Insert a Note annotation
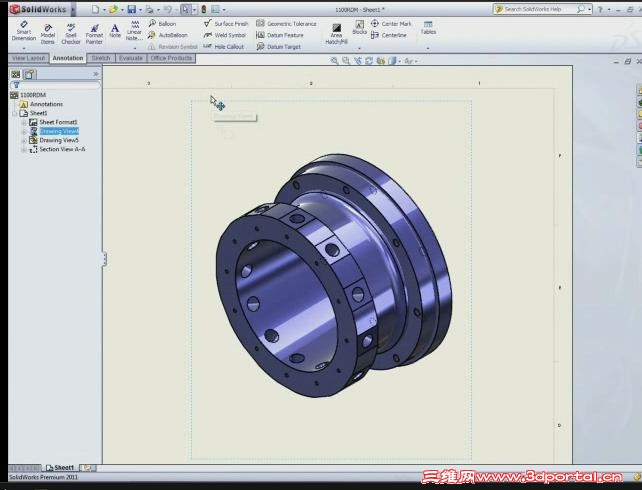Viewport: 642px width, 490px height. click(x=115, y=31)
